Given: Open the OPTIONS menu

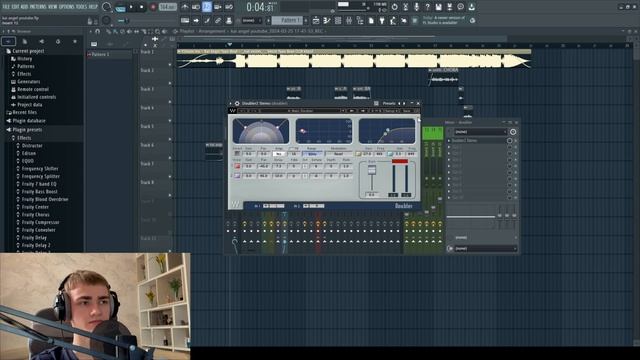Looking at the screenshot, I should (x=67, y=7).
